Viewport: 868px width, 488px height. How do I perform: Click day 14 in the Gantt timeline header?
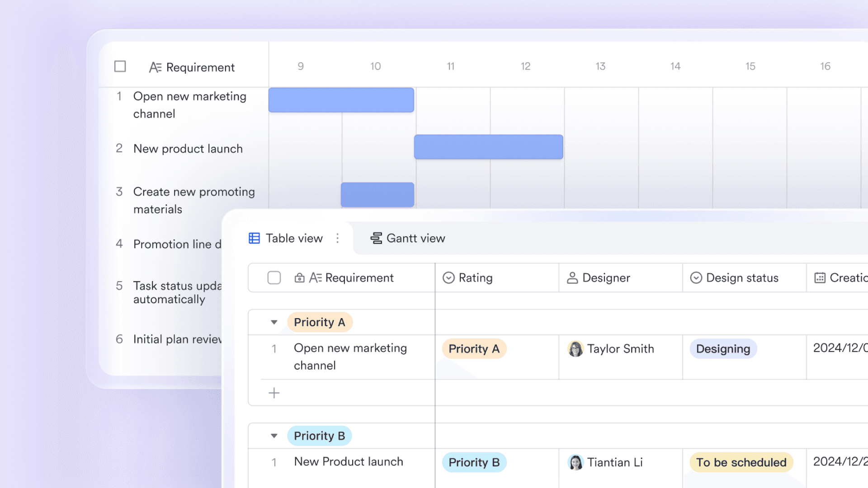[x=675, y=66]
